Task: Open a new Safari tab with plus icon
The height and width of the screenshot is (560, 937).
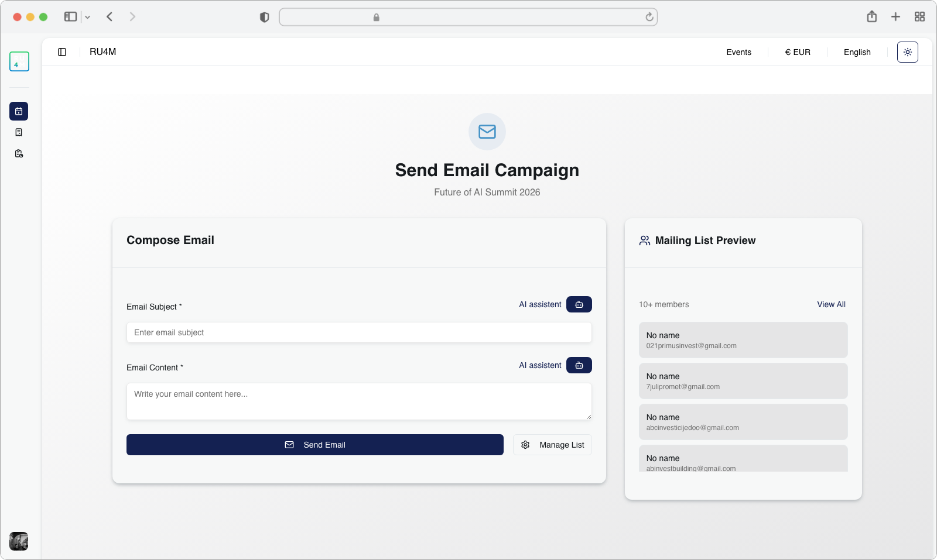Action: (895, 17)
